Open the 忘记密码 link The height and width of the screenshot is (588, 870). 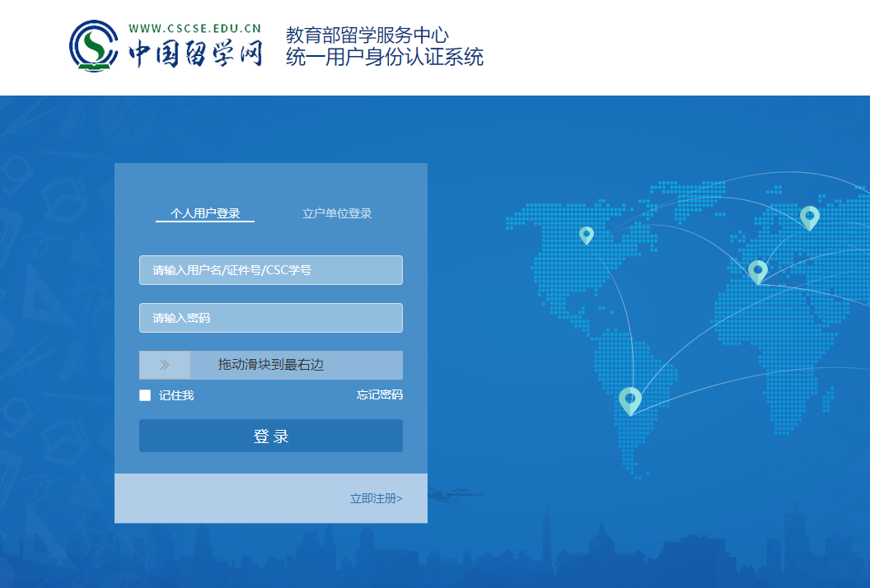[380, 394]
